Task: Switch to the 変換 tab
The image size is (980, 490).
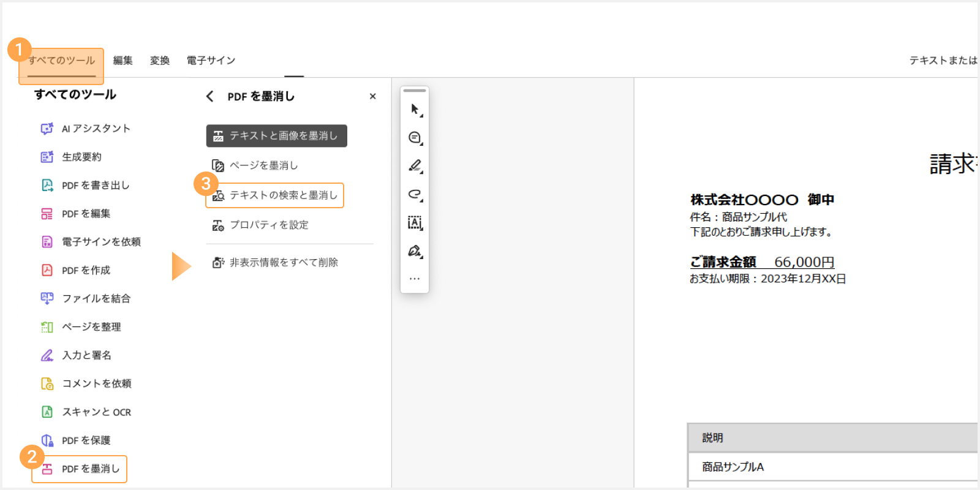Action: point(160,61)
